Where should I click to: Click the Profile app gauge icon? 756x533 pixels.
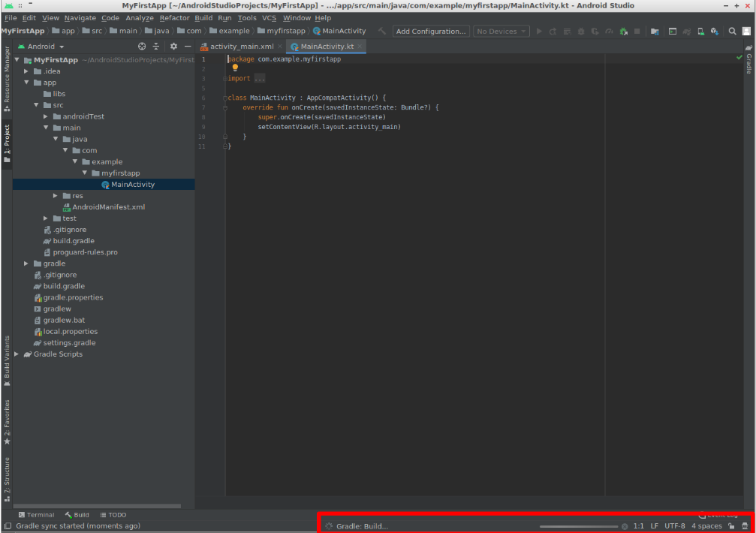[609, 32]
